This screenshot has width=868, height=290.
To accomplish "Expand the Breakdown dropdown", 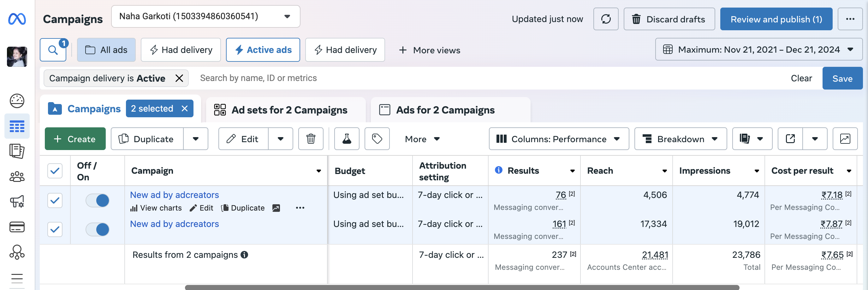I will 680,139.
